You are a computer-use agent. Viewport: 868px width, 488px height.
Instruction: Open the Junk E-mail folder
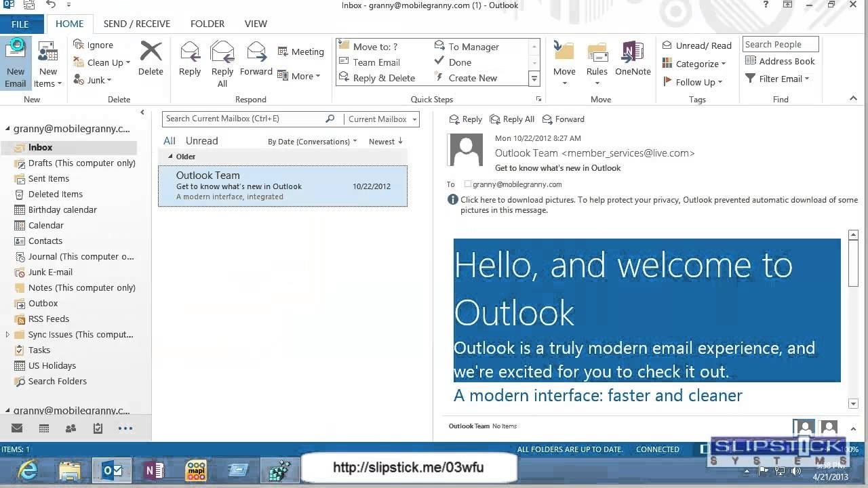tap(43, 272)
